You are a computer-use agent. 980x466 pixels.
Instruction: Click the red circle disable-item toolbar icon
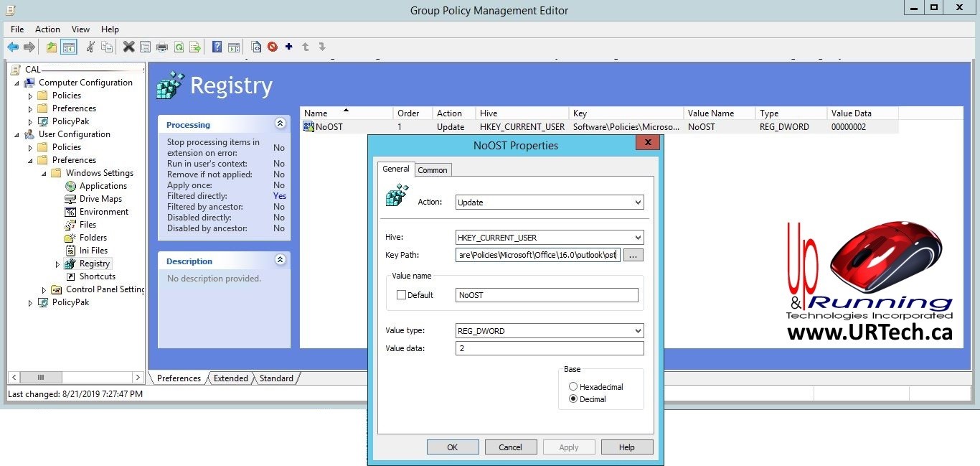[273, 47]
